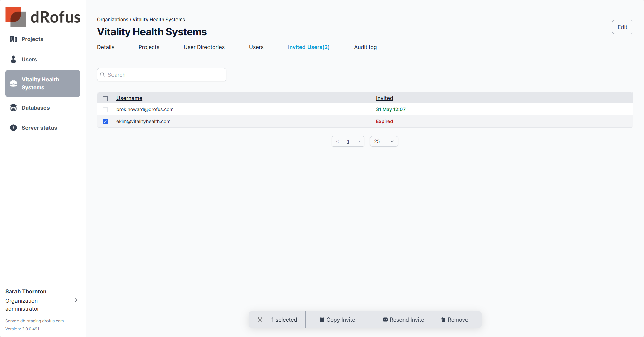The height and width of the screenshot is (337, 644).
Task: Open Projects via building icon in sidebar
Action: (x=13, y=39)
